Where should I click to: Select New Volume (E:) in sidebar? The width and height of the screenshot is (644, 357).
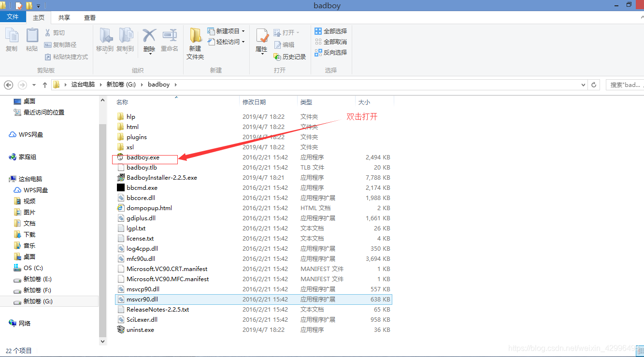[32, 279]
